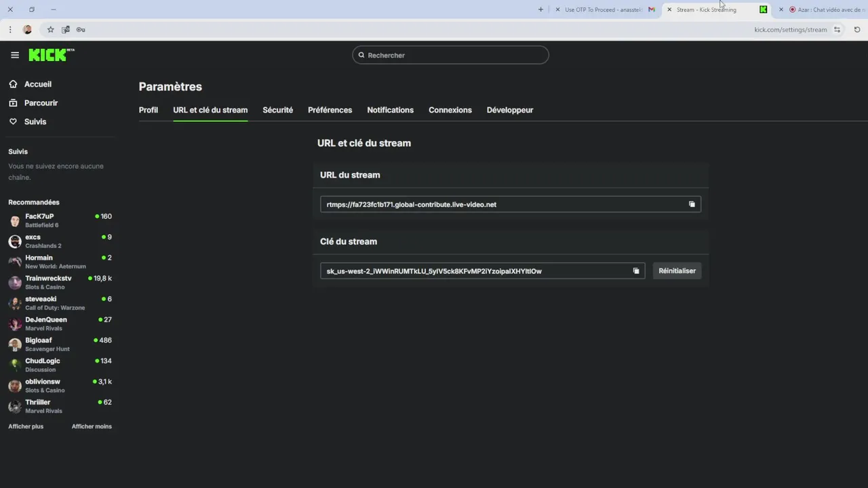Open steveaoki channel avatar
Viewport: 868px width, 488px height.
point(15,304)
